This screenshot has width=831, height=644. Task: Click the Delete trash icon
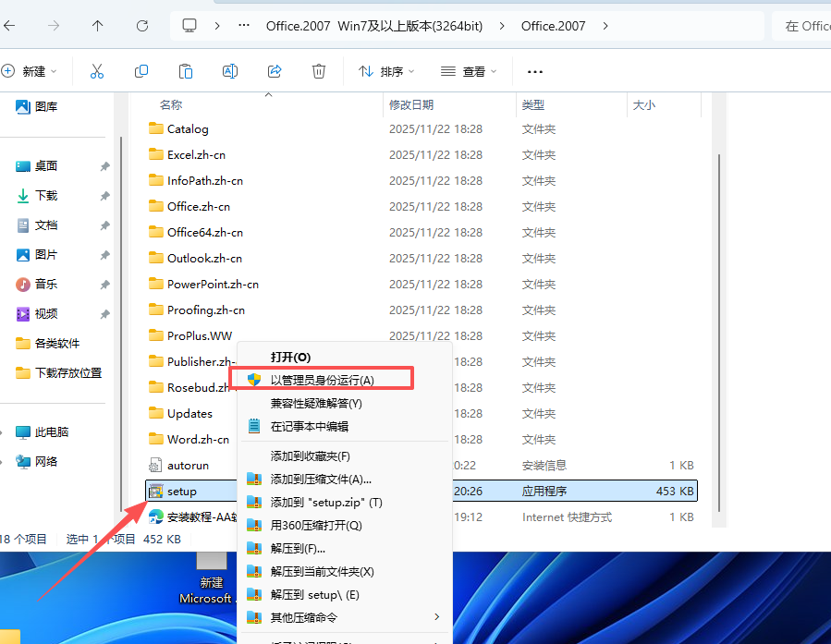coord(318,71)
